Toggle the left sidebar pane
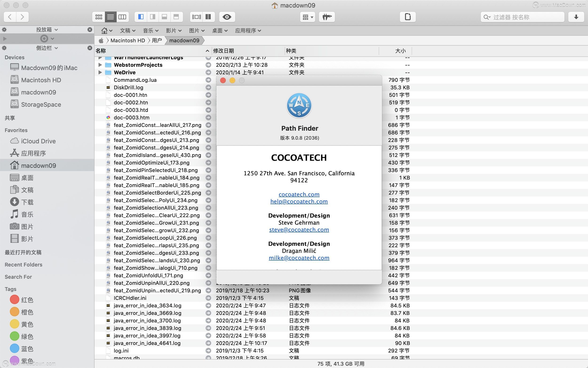Screen dimensions: 588x368 141,17
